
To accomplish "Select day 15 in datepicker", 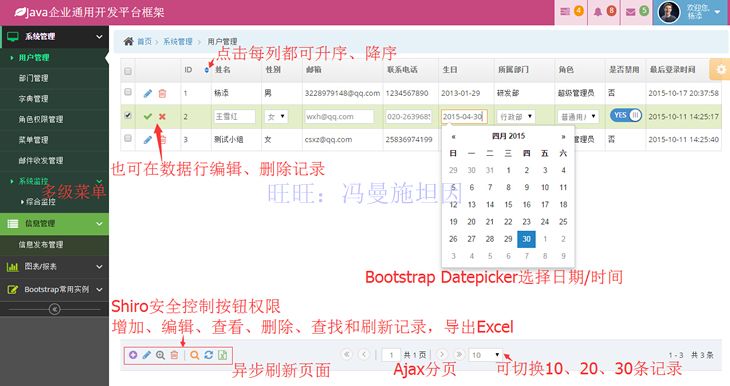I will point(508,204).
